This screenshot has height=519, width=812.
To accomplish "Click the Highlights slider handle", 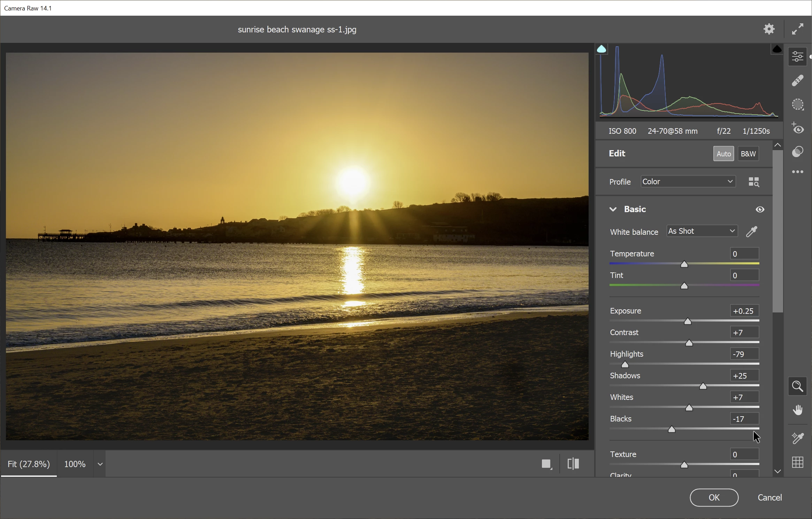I will click(x=625, y=365).
